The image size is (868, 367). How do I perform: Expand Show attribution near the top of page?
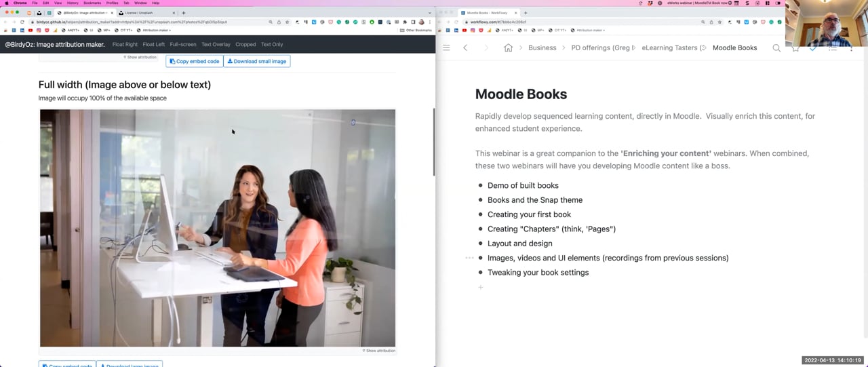tap(140, 57)
